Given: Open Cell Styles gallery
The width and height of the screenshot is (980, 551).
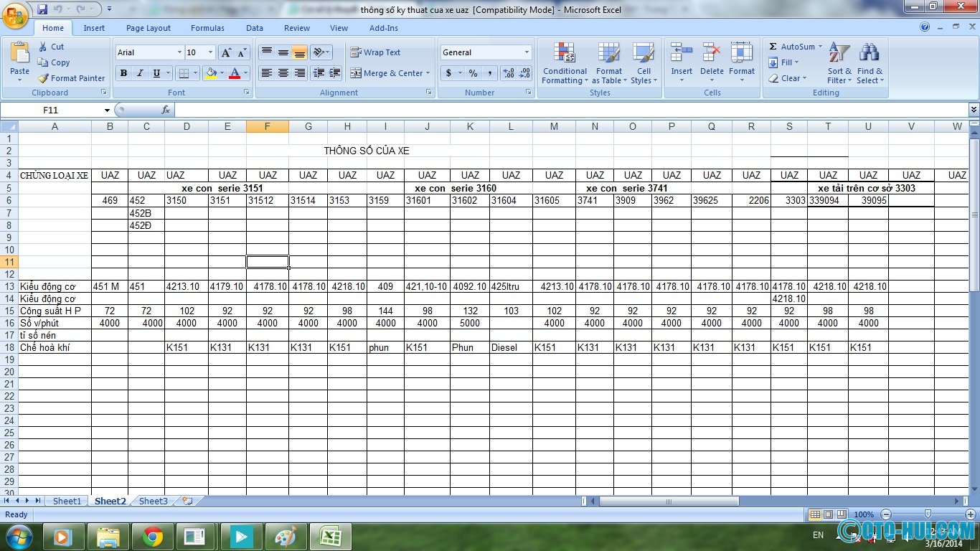Looking at the screenshot, I should 643,63.
